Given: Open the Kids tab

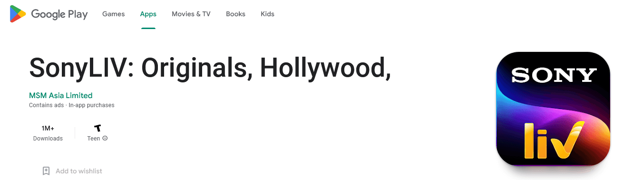Looking at the screenshot, I should pos(268,14).
